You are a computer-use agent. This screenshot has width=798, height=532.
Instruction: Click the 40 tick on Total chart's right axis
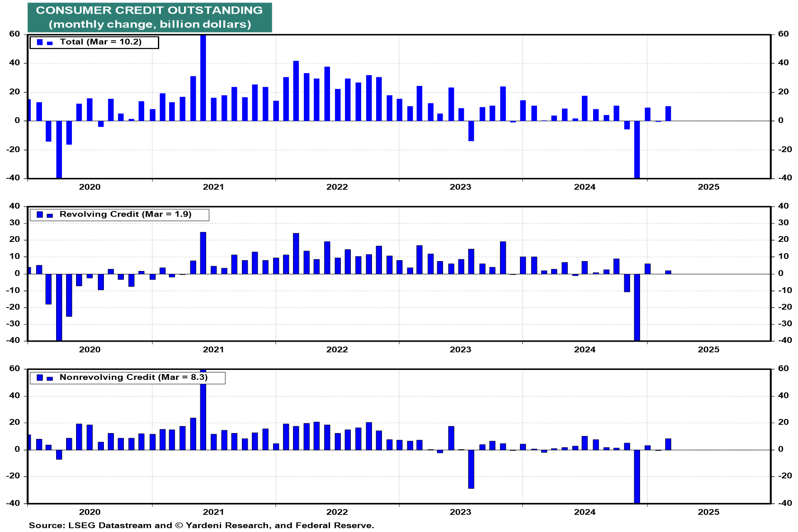pos(783,63)
